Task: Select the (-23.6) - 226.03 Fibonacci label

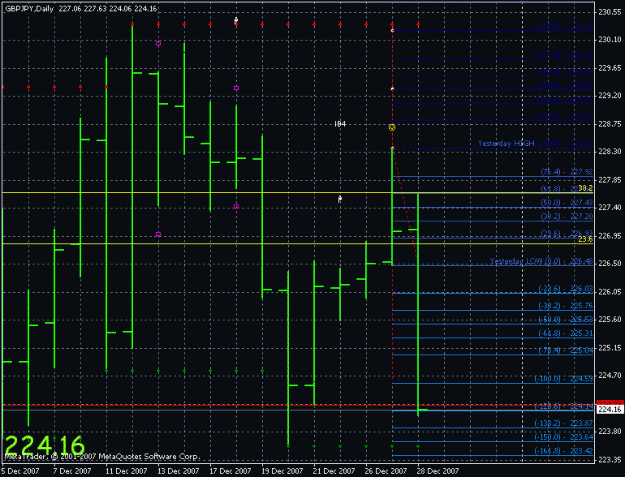Action: tap(566, 289)
